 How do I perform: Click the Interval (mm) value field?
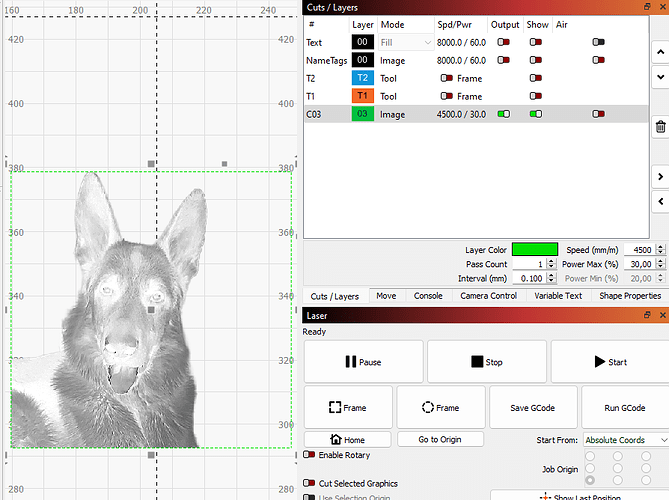point(529,278)
